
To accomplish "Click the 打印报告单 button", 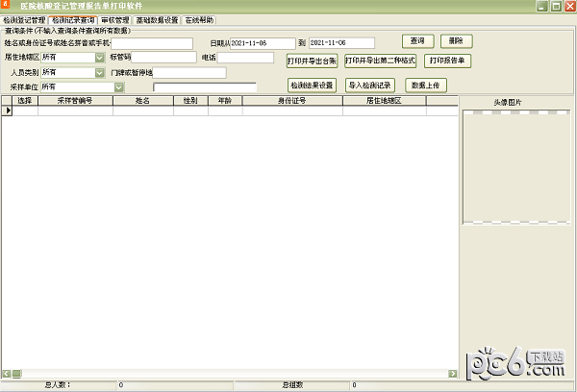I will [x=447, y=61].
